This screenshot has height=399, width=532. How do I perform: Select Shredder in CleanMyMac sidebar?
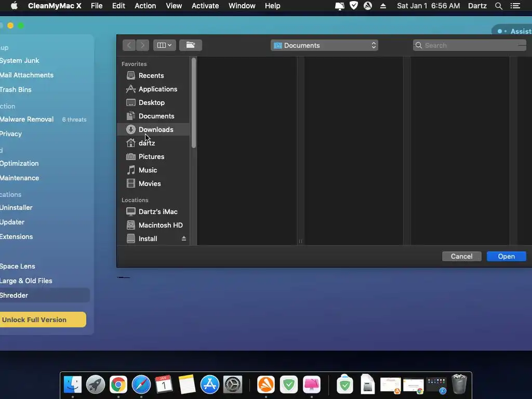tap(45, 295)
